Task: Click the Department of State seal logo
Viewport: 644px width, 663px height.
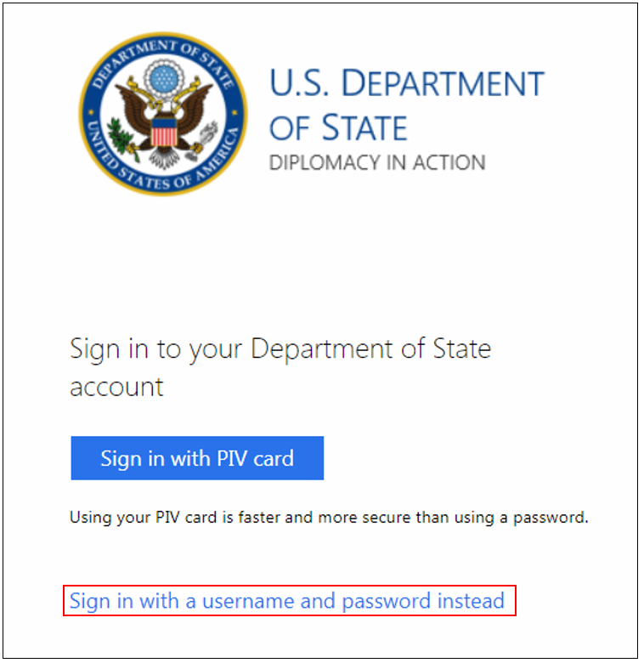Action: point(164,114)
